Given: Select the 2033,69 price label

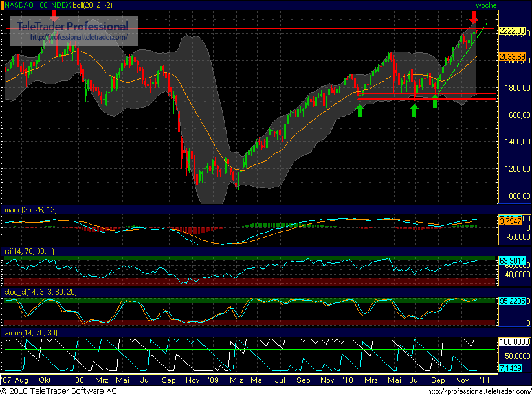Looking at the screenshot, I should coord(512,57).
